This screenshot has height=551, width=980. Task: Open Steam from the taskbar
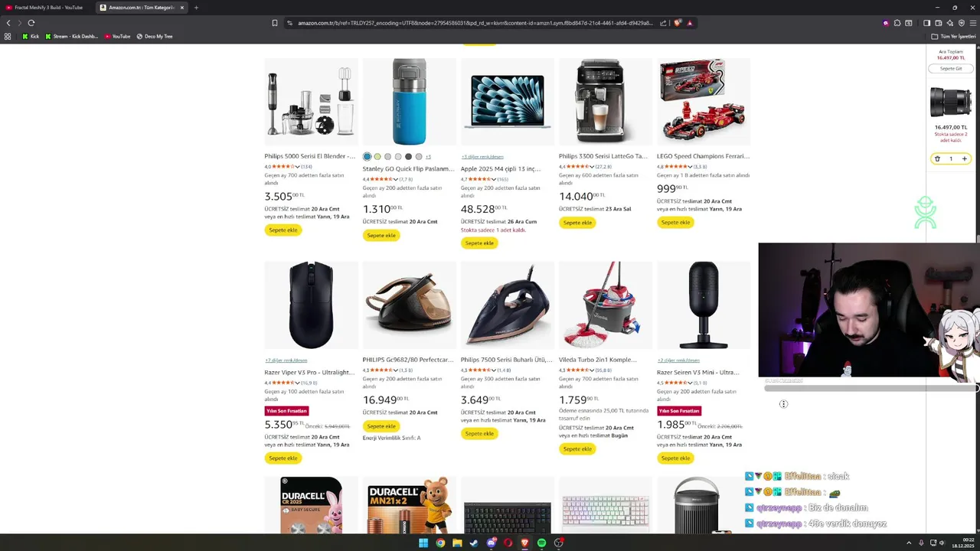click(474, 543)
